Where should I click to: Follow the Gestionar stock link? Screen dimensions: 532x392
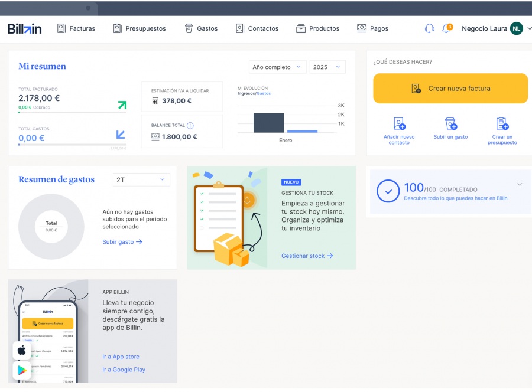pyautogui.click(x=307, y=256)
